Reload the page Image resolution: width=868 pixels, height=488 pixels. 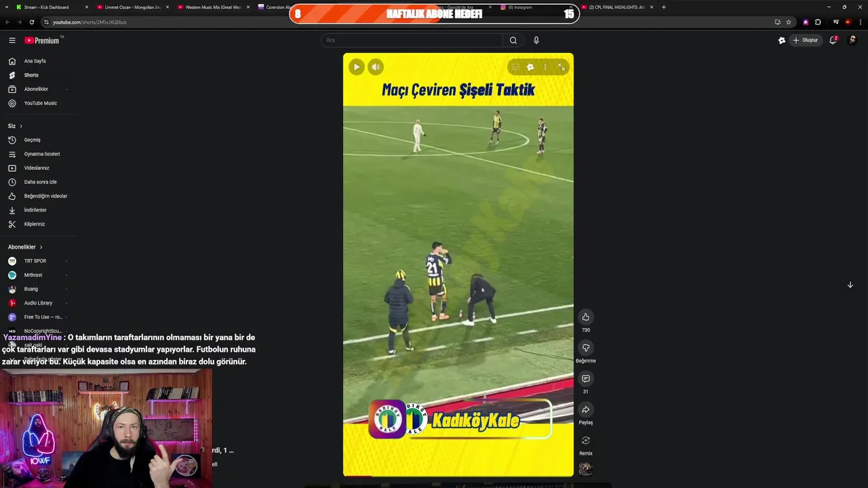point(31,22)
